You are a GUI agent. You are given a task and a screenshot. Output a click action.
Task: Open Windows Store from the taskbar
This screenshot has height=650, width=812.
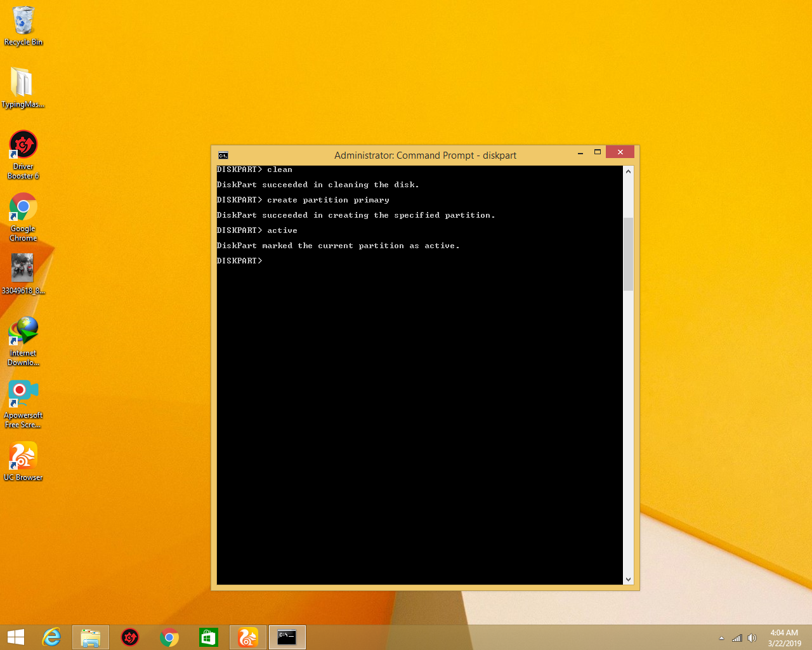click(x=209, y=637)
